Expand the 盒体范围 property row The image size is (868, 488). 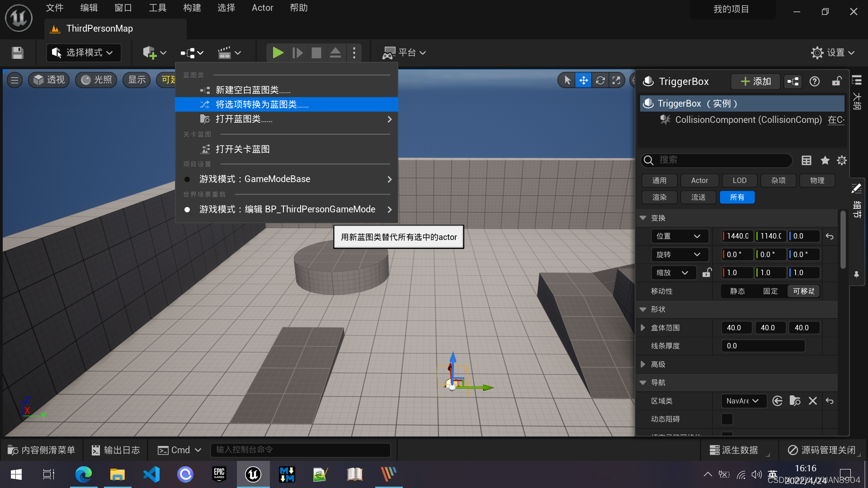click(643, 328)
